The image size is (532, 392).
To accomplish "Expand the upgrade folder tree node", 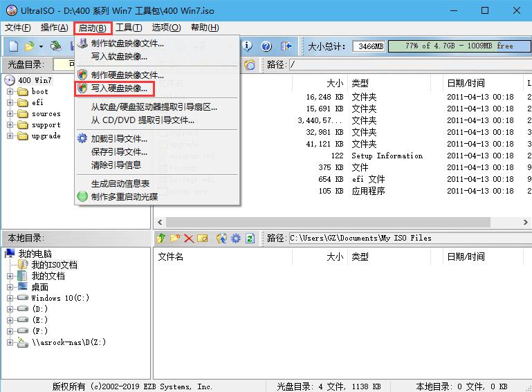I will [10, 136].
